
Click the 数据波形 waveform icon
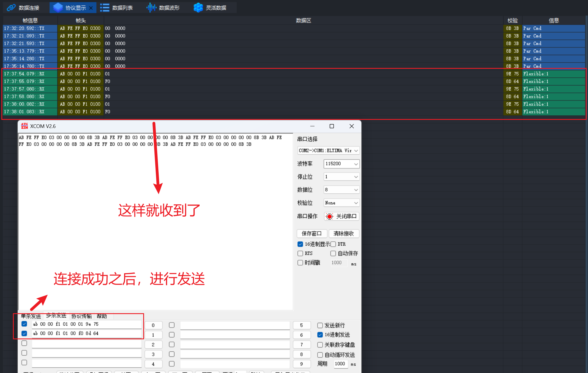(151, 8)
